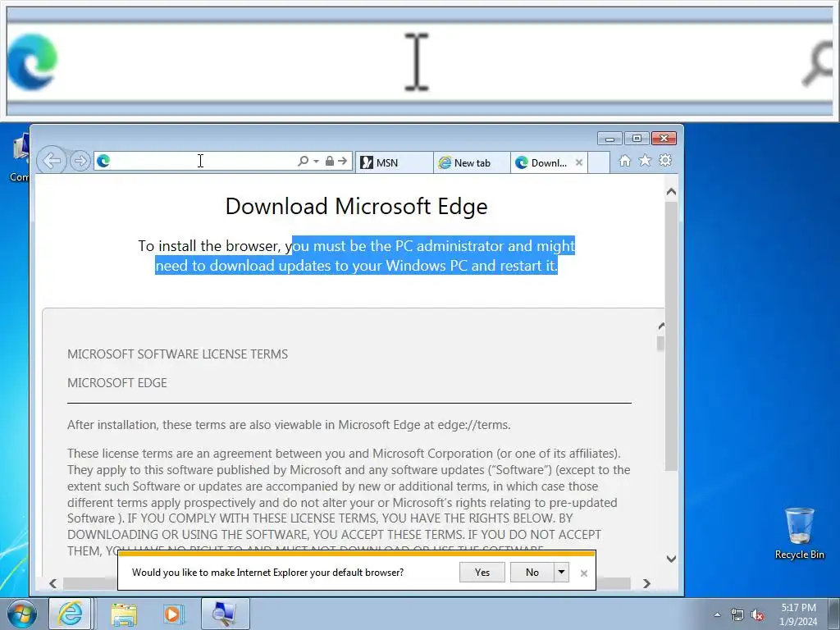Open the Tools gear icon
Viewport: 840px width, 630px height.
pos(665,160)
